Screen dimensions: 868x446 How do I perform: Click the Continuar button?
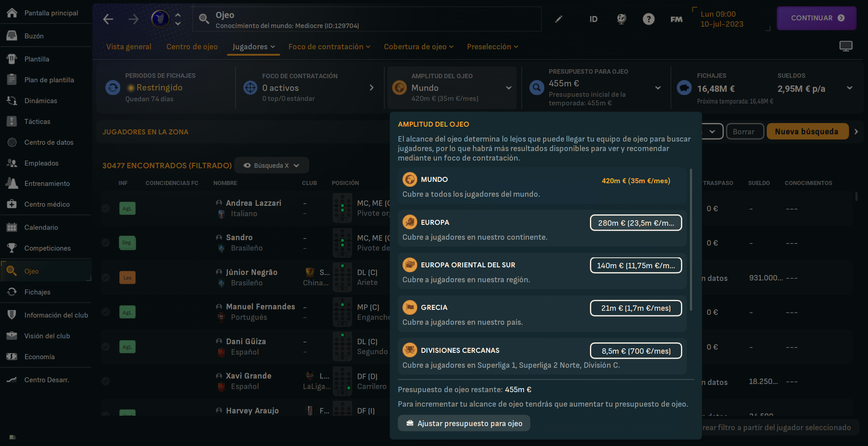tap(816, 18)
